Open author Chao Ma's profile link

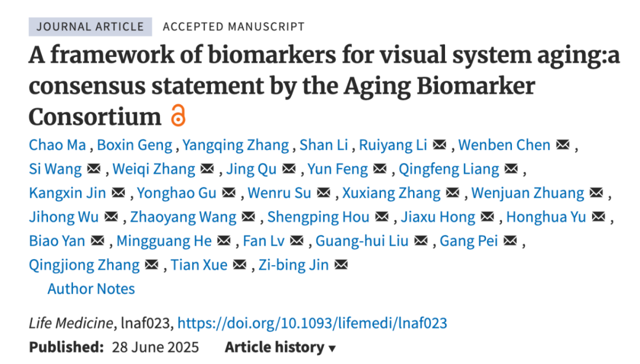(57, 144)
